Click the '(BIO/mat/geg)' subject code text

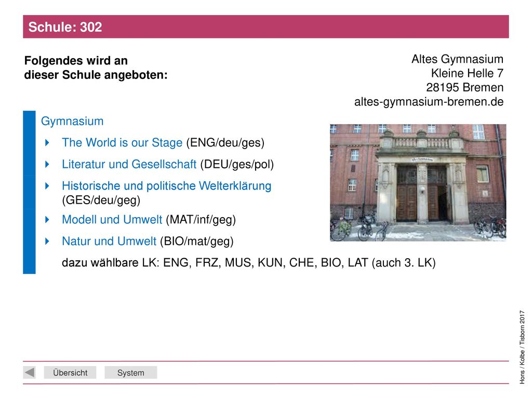coord(197,242)
